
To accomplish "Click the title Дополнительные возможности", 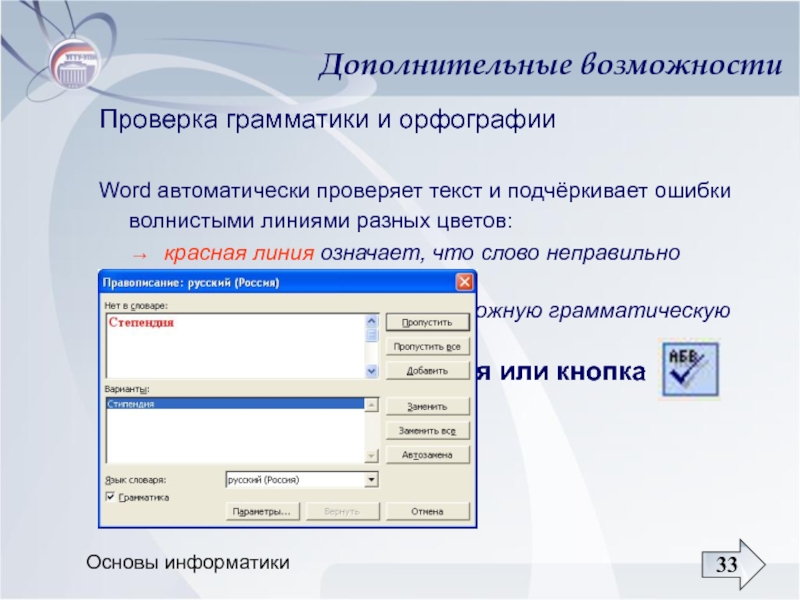I will tap(551, 65).
